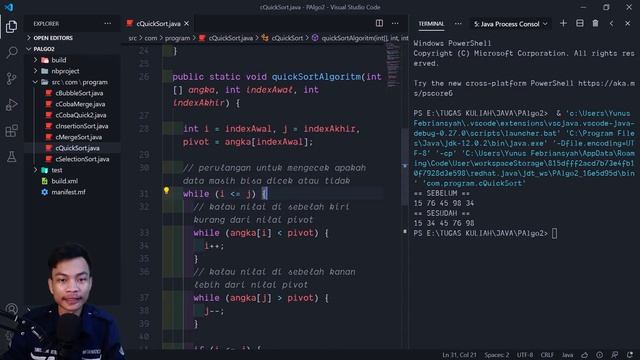Open the Explorer view in activity bar
The height and width of the screenshot is (360, 640).
(11, 27)
